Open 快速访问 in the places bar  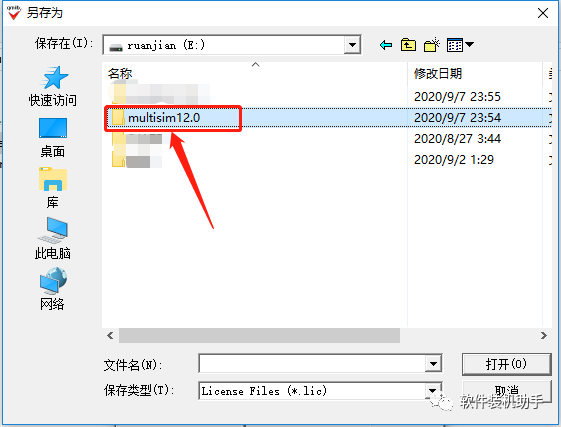(x=53, y=87)
